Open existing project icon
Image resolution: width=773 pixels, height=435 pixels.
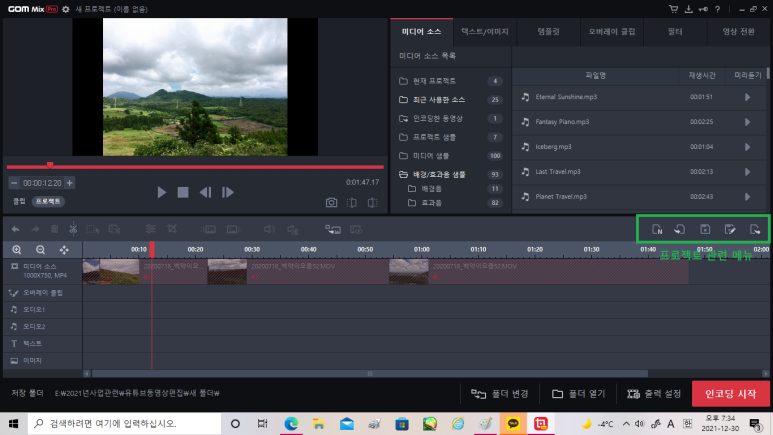[680, 229]
